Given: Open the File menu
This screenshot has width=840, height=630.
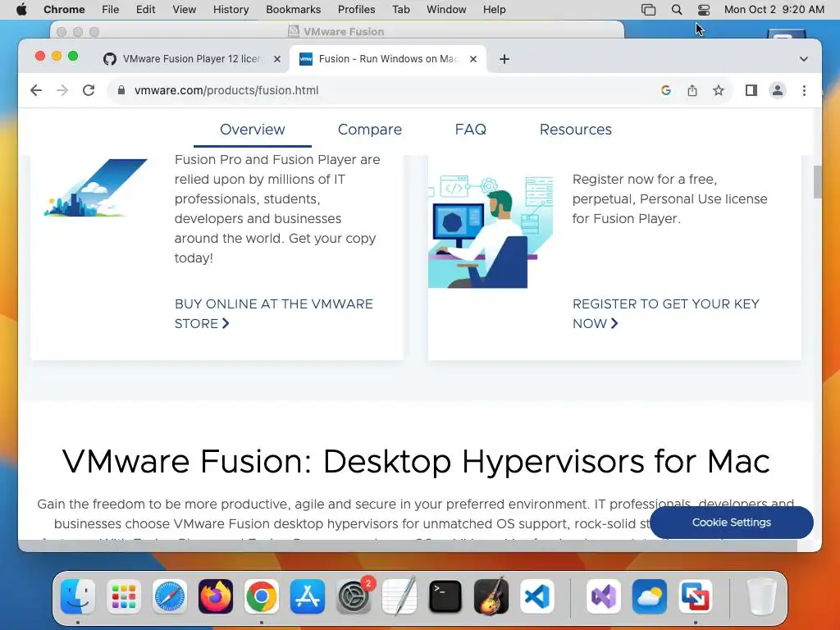Looking at the screenshot, I should tap(111, 10).
